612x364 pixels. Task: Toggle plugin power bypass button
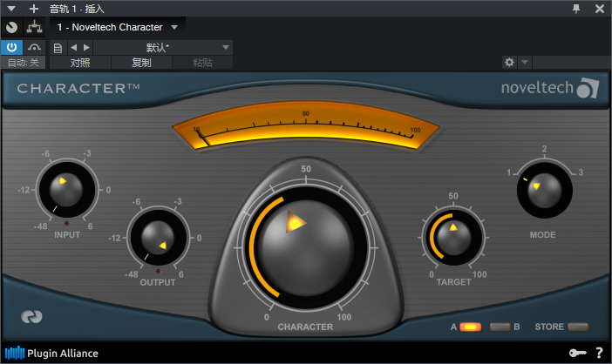[11, 48]
